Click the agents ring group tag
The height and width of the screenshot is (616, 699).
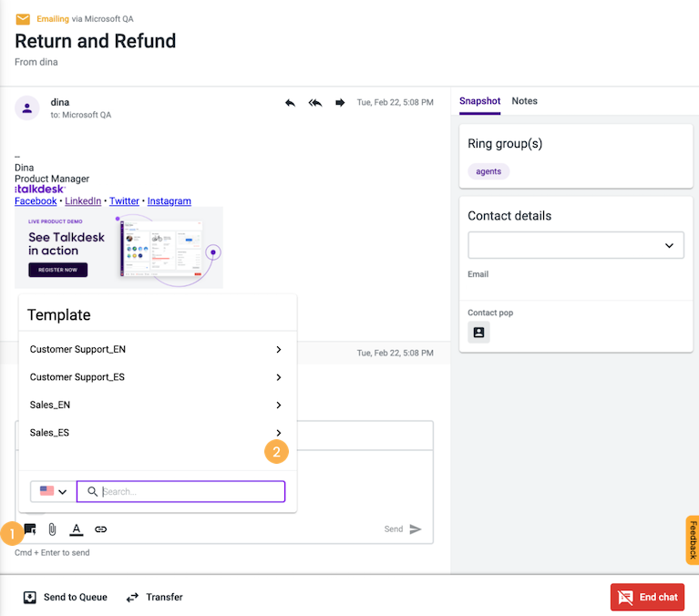(x=488, y=171)
